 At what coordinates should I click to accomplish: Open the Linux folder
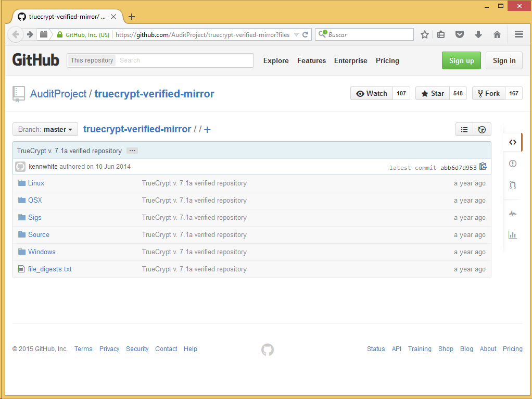pyautogui.click(x=36, y=183)
